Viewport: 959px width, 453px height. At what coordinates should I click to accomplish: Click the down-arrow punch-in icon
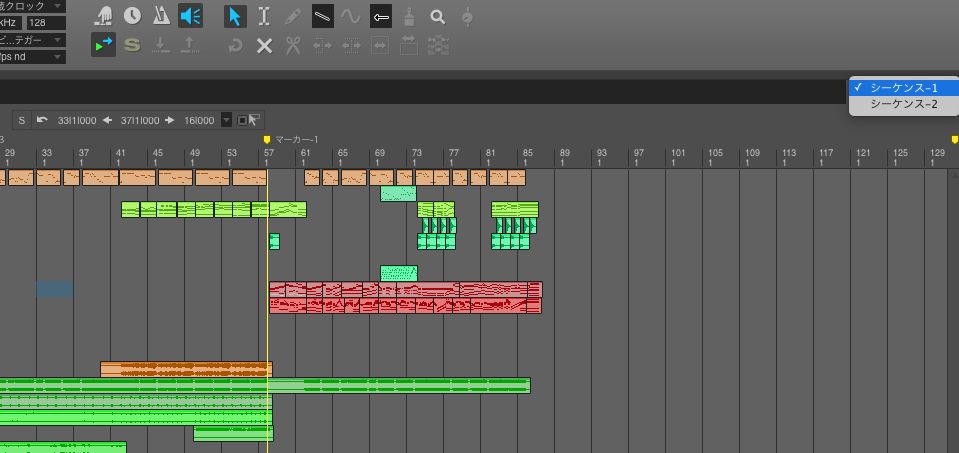click(161, 45)
